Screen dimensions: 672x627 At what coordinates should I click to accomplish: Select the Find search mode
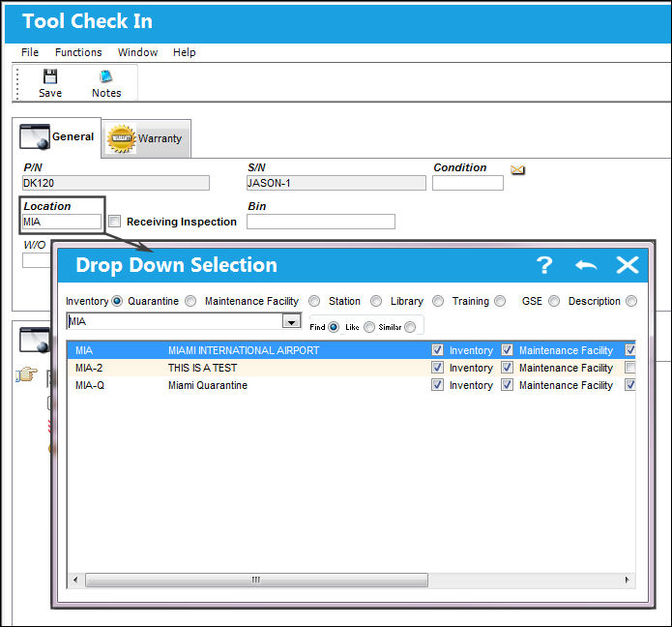pos(334,327)
